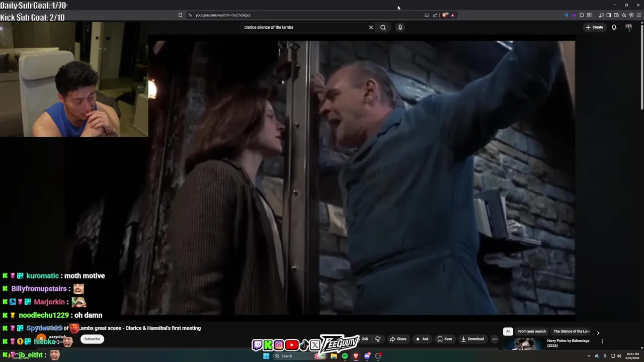Open YouTube notifications bell
Screen dimensions: 644x362
click(x=614, y=27)
